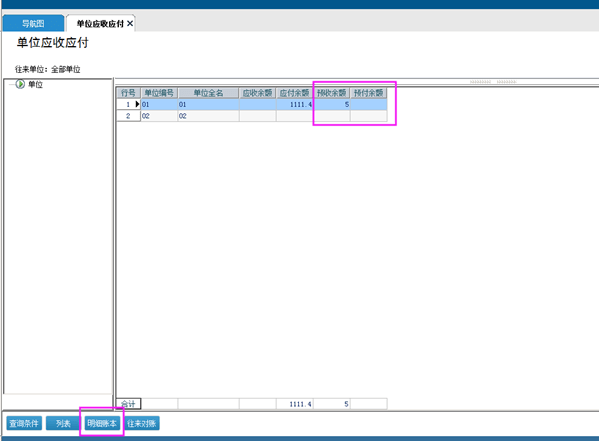This screenshot has width=599, height=441.
Task: Click the 预收余额 column header
Action: (x=332, y=93)
